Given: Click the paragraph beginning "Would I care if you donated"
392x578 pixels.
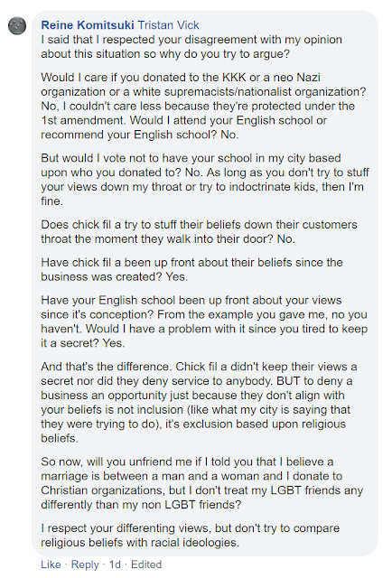Looking at the screenshot, I should 203,107.
